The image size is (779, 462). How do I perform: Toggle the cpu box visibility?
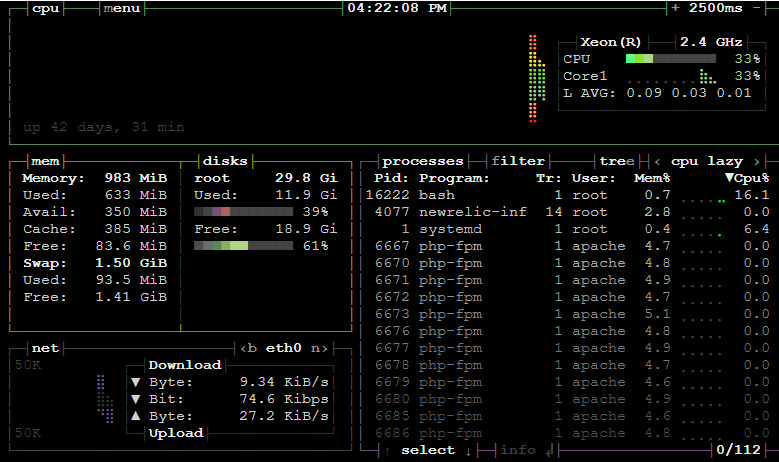(46, 8)
